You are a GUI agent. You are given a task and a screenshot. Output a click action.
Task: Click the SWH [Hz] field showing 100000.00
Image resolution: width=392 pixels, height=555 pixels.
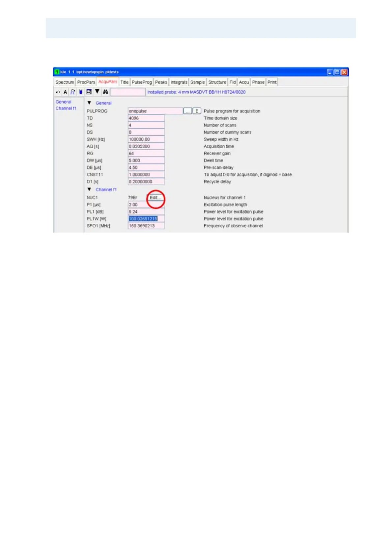(x=146, y=139)
